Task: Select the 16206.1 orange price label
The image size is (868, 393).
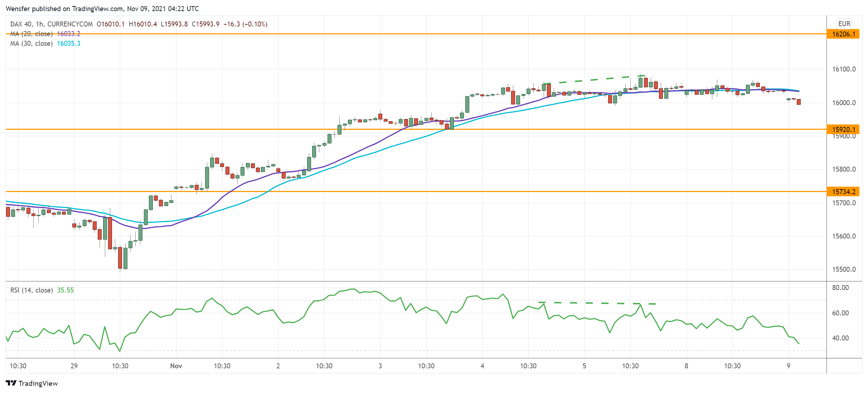Action: [843, 34]
